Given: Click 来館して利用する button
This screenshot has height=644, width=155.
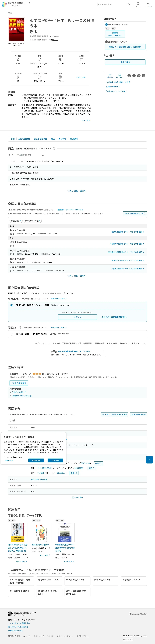Looking at the screenshot, I should [x=115, y=34].
